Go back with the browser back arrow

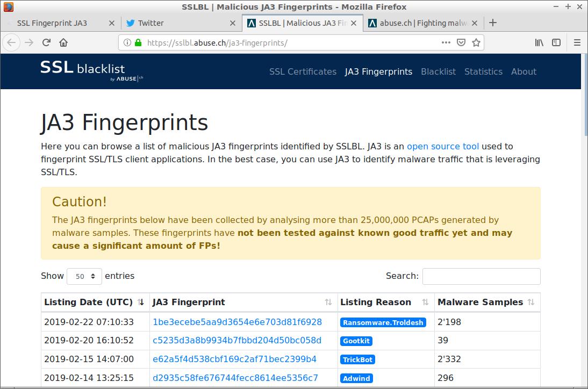pos(12,43)
